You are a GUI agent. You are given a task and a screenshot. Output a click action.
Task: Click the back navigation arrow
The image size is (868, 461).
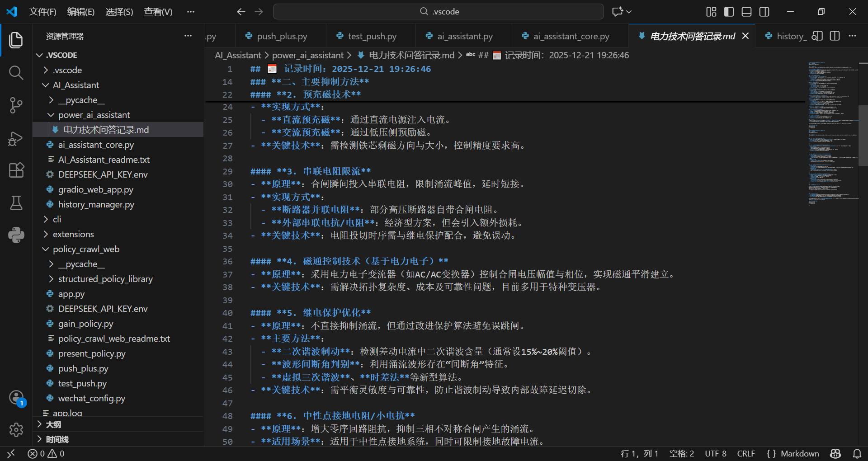click(241, 12)
